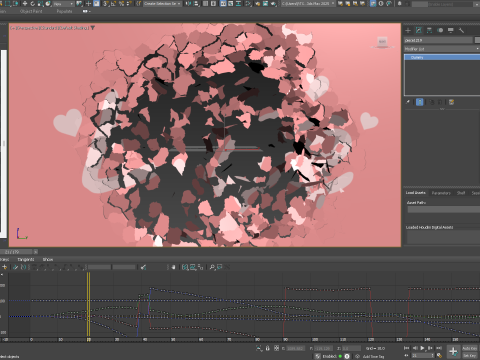Image resolution: width=480 pixels, height=360 pixels.
Task: Open the Hierarchy tab in command panel
Action: [x=429, y=30]
